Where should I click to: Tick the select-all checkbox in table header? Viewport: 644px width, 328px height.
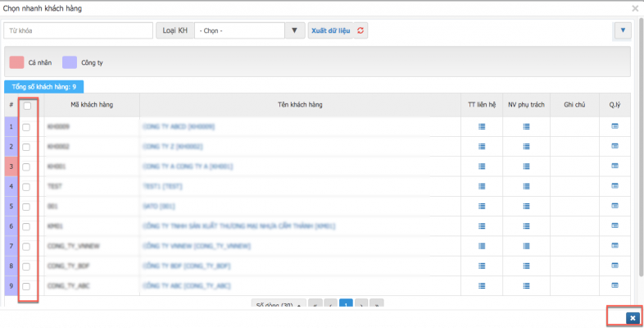(x=27, y=105)
